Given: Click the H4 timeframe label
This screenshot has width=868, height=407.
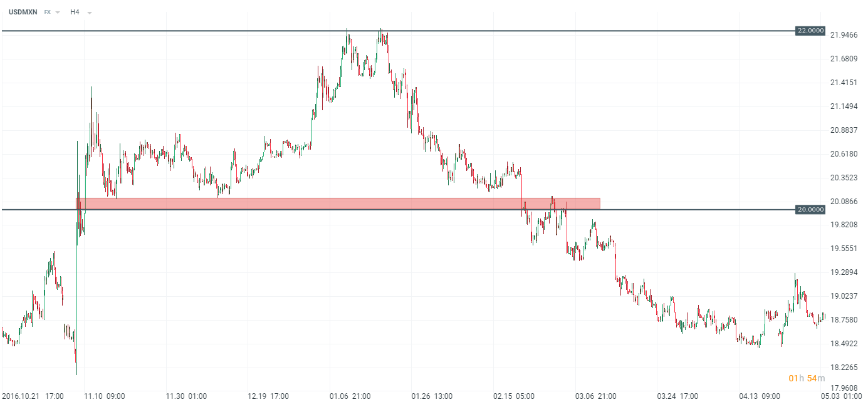Looking at the screenshot, I should pos(75,12).
